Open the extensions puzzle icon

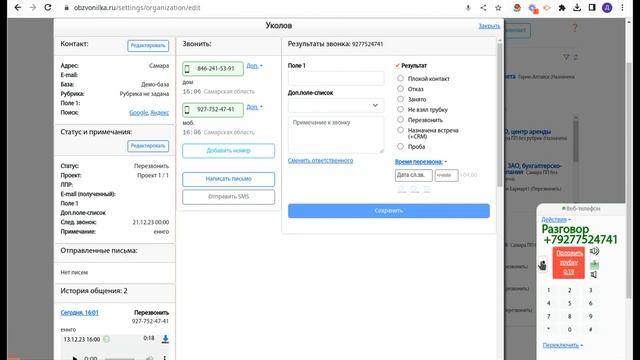coord(562,7)
